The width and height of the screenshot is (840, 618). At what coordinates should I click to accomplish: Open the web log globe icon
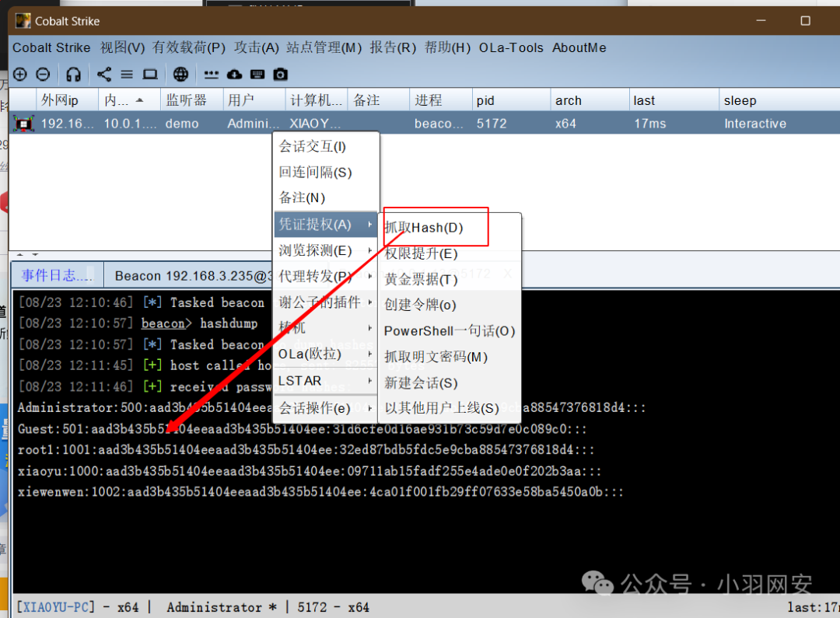(180, 74)
